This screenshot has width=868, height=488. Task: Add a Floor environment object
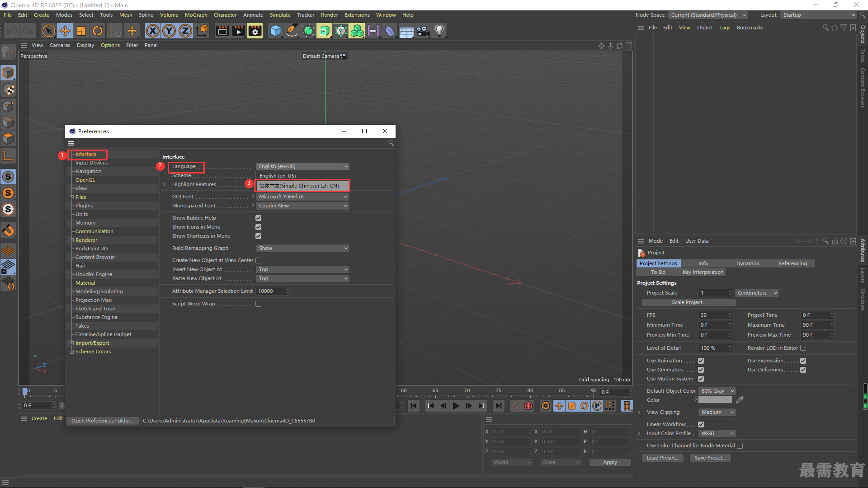(406, 31)
